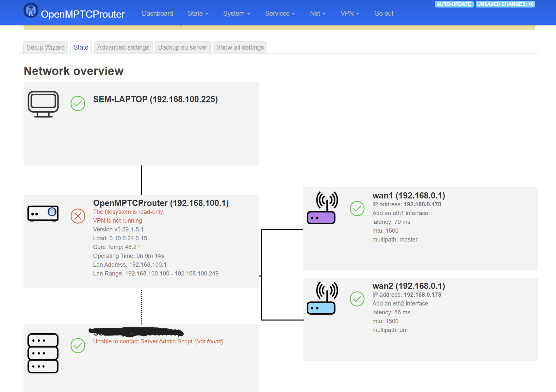Screen dimensions: 556x392
Task: Click 'Add an eth2 interface' text
Action: point(400,304)
